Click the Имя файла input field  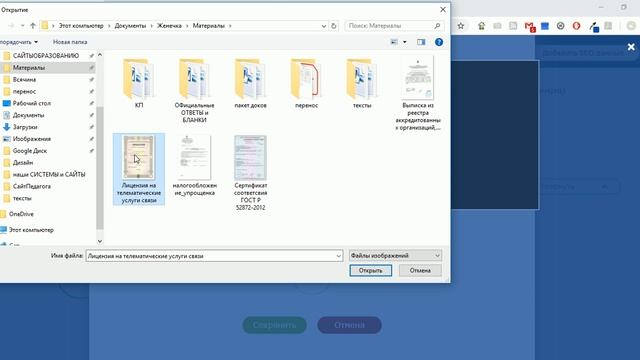click(214, 256)
